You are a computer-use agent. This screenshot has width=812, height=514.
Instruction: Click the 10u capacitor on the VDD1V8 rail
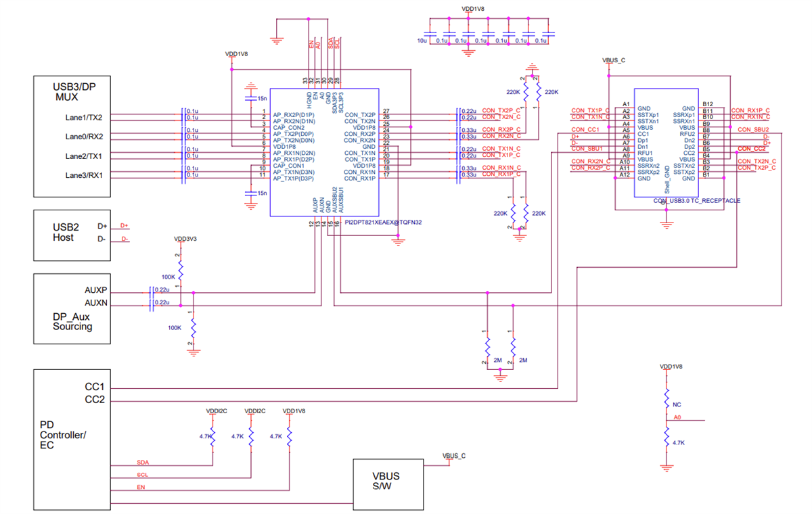[432, 34]
